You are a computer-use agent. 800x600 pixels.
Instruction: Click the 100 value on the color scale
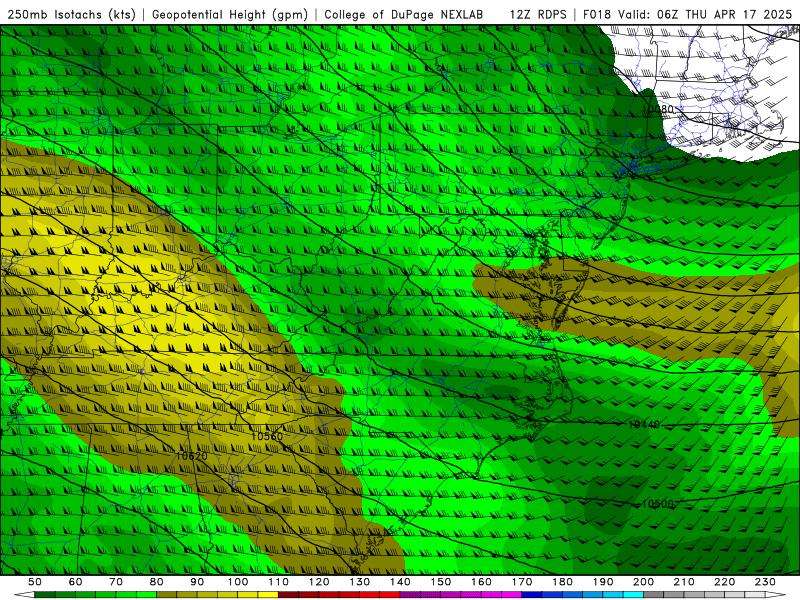pos(238,582)
